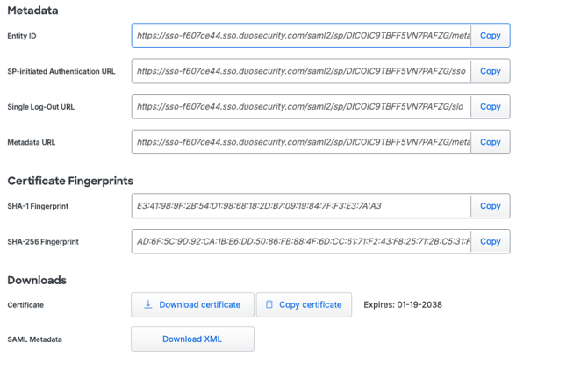Click the Metadata section heading
The width and height of the screenshot is (588, 371).
click(x=32, y=11)
